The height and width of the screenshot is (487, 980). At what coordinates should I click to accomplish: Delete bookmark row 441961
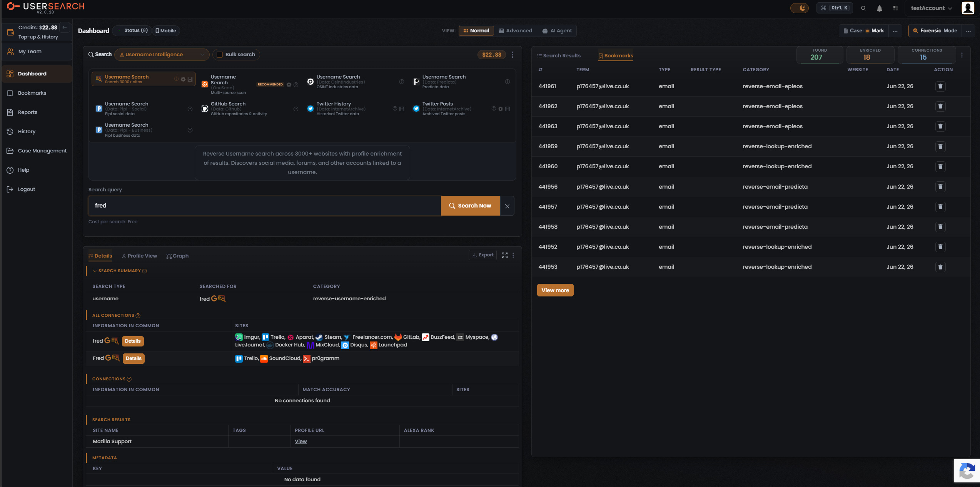940,86
